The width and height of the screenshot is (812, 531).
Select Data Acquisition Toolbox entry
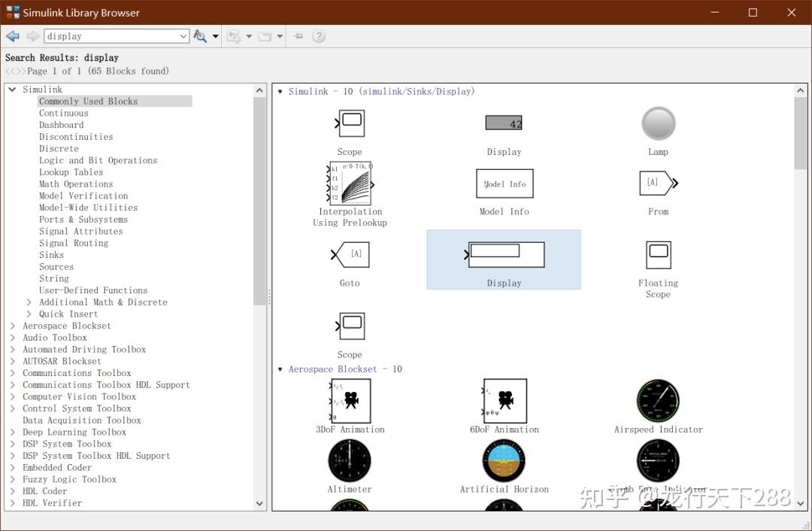coord(82,420)
